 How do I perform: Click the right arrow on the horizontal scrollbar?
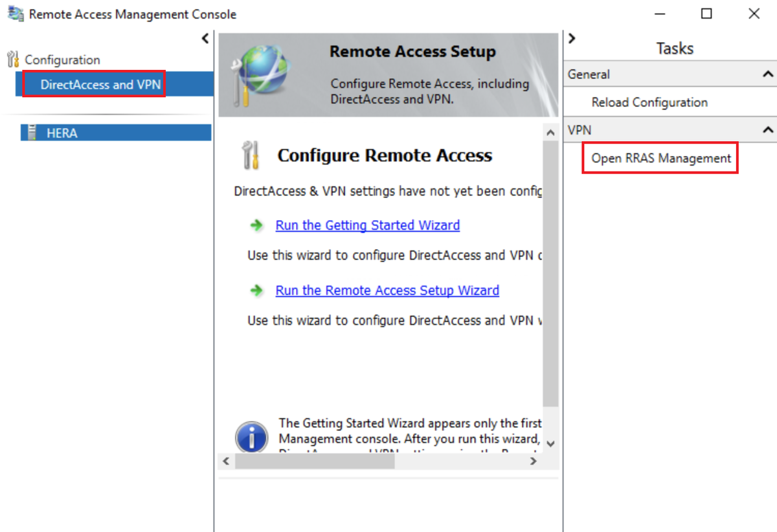click(x=533, y=461)
